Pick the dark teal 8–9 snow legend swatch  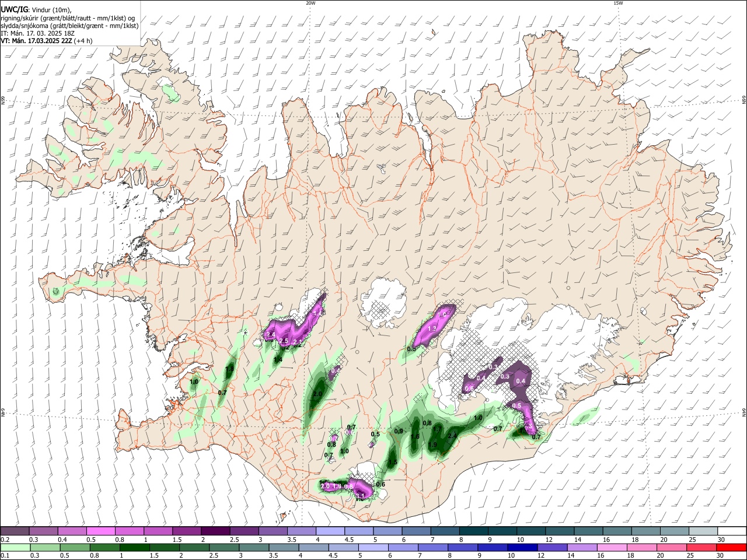[473, 531]
